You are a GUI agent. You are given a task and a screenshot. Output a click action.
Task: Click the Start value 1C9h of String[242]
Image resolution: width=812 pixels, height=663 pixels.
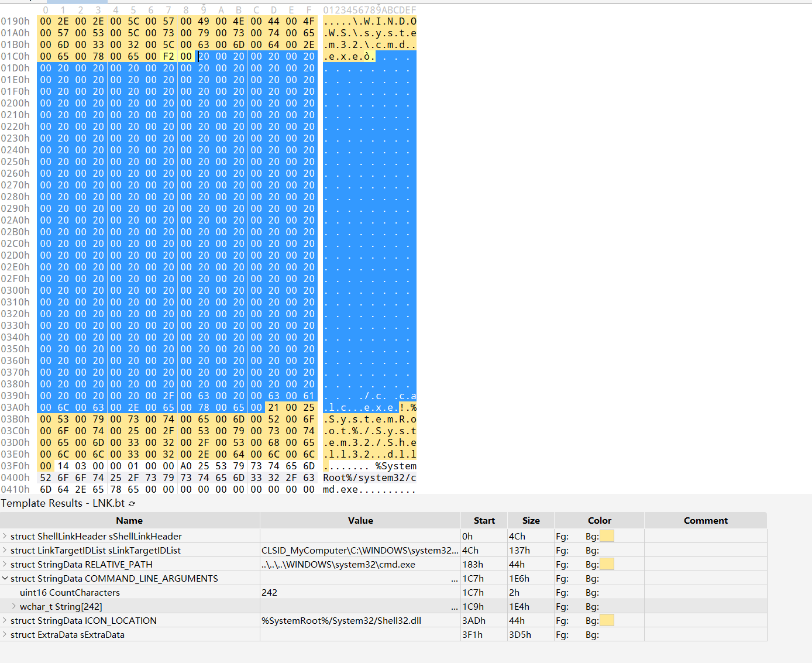coord(473,606)
